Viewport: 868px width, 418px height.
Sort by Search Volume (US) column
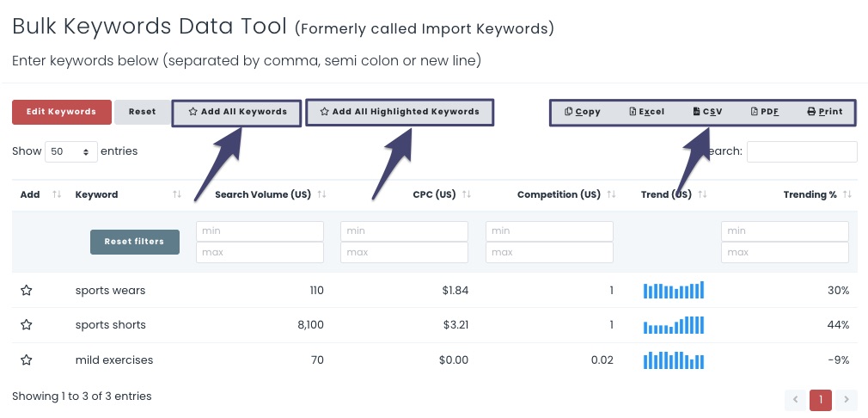coord(263,194)
